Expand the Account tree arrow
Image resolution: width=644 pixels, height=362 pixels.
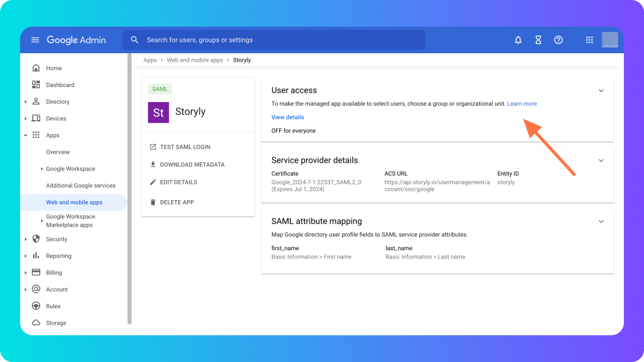(x=26, y=290)
